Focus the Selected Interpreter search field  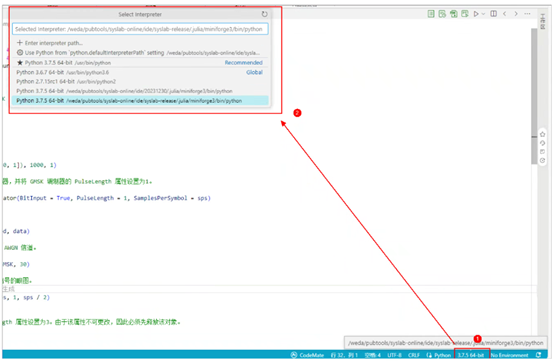point(140,29)
